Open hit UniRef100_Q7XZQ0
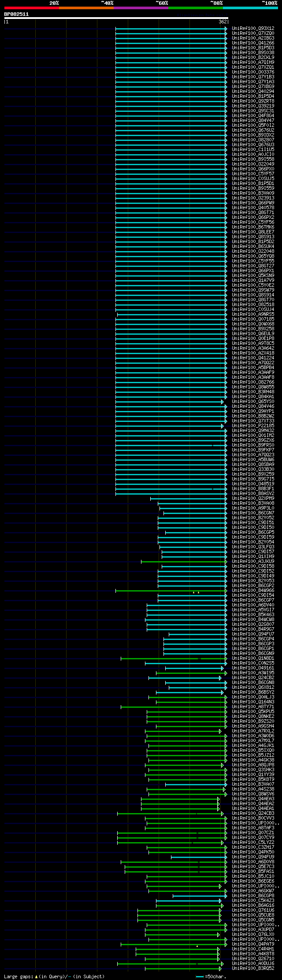 253,33
